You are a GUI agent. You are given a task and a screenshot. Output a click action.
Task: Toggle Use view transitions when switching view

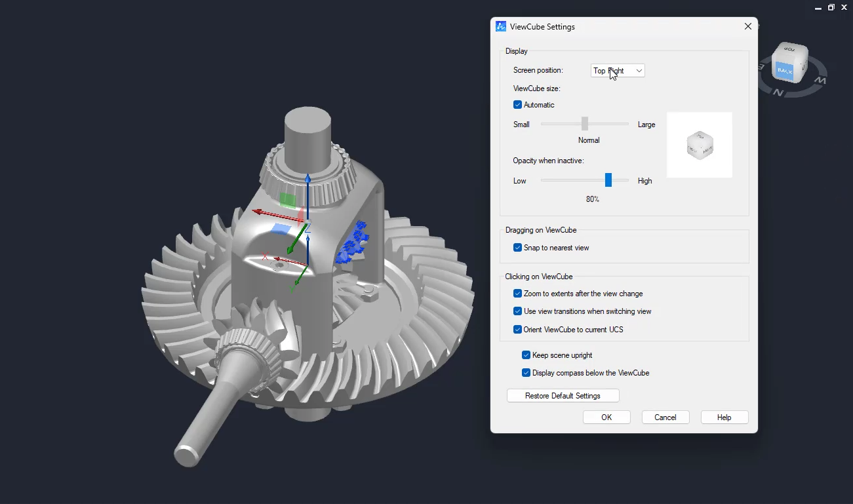tap(518, 311)
